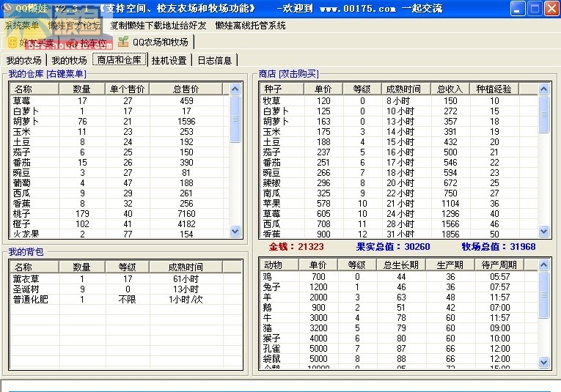Select 鸡 row in animal shop
Image resolution: width=561 pixels, height=392 pixels.
click(x=399, y=276)
